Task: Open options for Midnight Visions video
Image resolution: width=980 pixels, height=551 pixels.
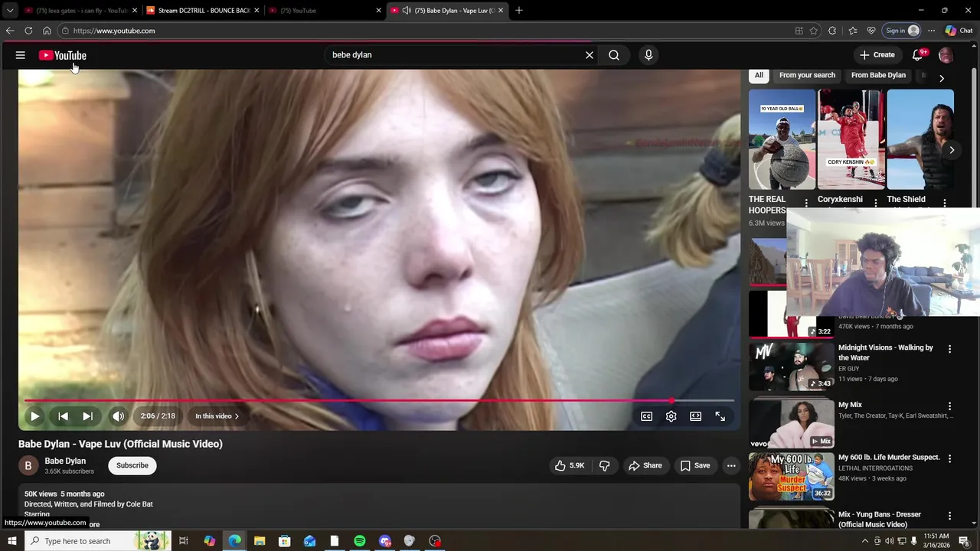Action: click(x=949, y=349)
